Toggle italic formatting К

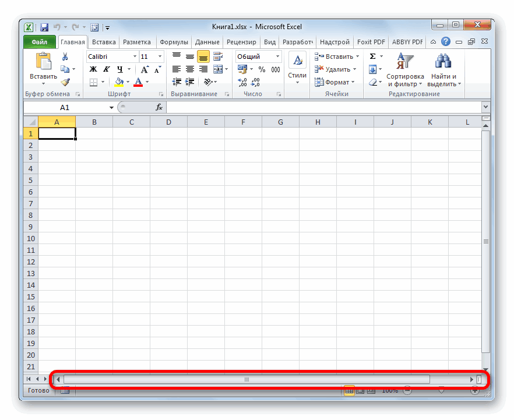click(x=107, y=69)
